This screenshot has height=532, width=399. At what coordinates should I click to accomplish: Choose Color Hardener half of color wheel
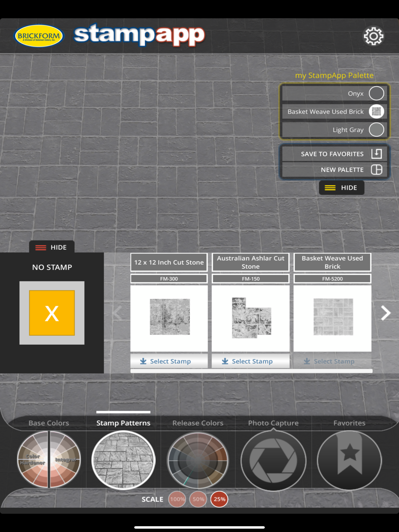(x=33, y=460)
